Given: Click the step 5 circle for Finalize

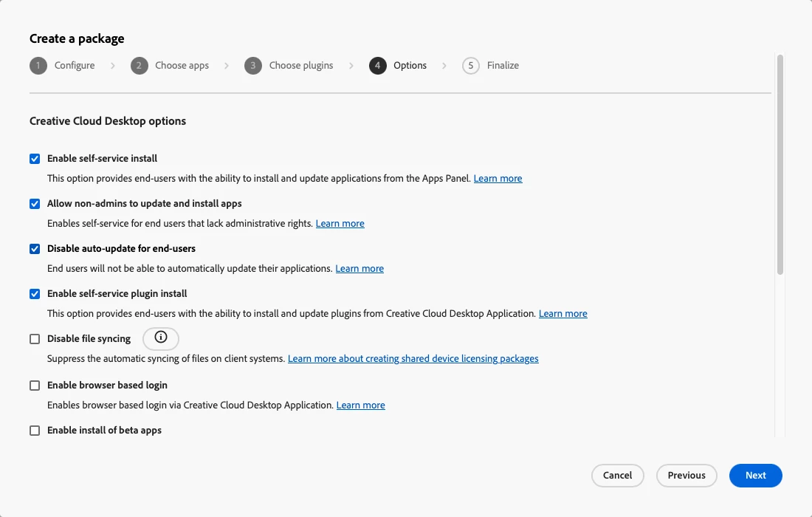Looking at the screenshot, I should (x=471, y=66).
